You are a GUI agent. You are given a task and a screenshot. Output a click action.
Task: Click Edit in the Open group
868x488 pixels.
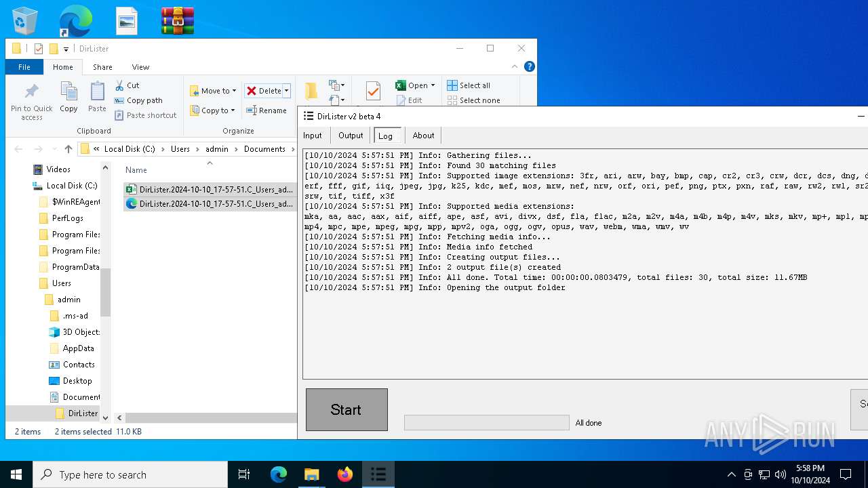pyautogui.click(x=409, y=100)
